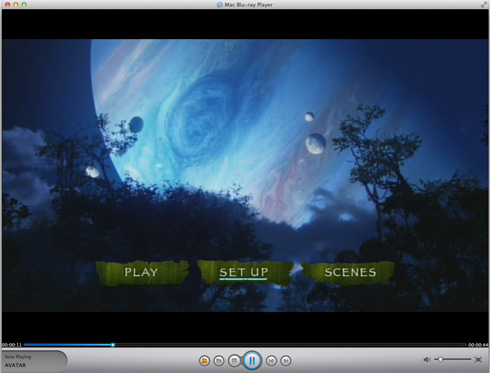Click the Now Playing AVATAR info panel
Screen dimensions: 490x373
tap(34, 361)
